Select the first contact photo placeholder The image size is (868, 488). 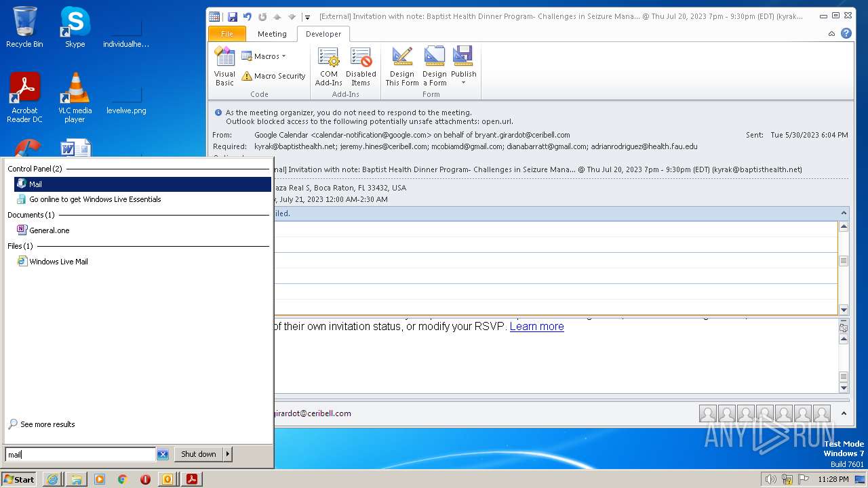(708, 413)
